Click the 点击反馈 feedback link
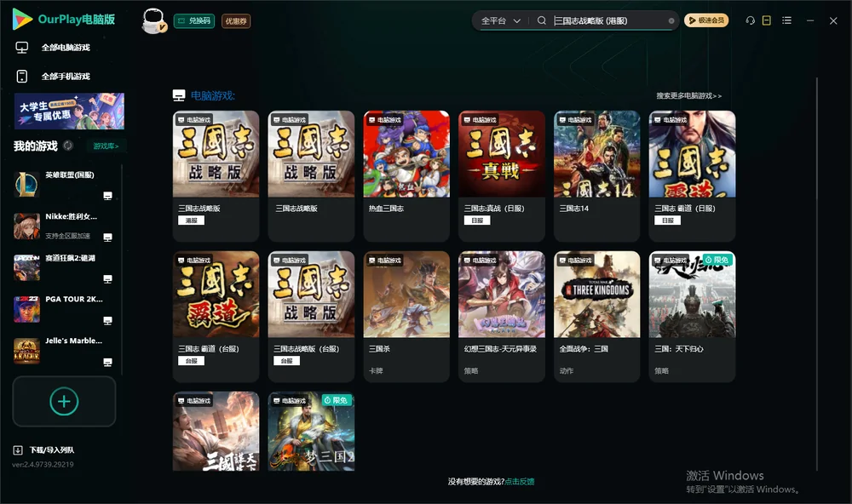This screenshot has width=852, height=504. tap(520, 482)
